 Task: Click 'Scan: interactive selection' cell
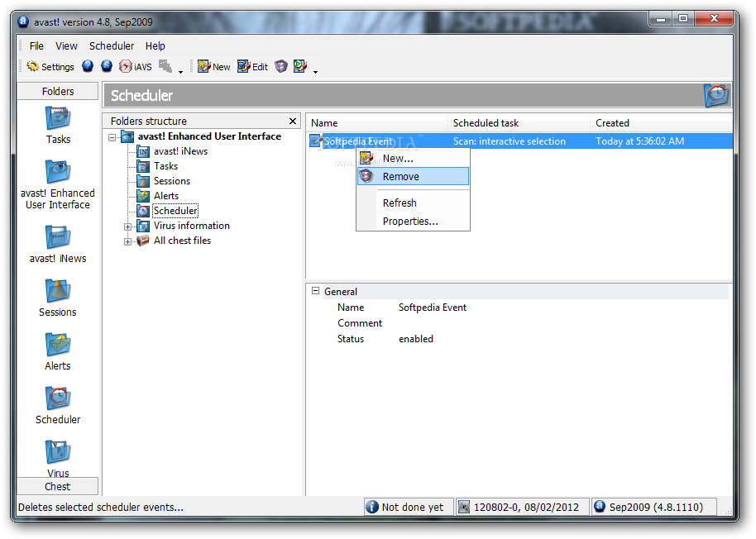pyautogui.click(x=510, y=141)
